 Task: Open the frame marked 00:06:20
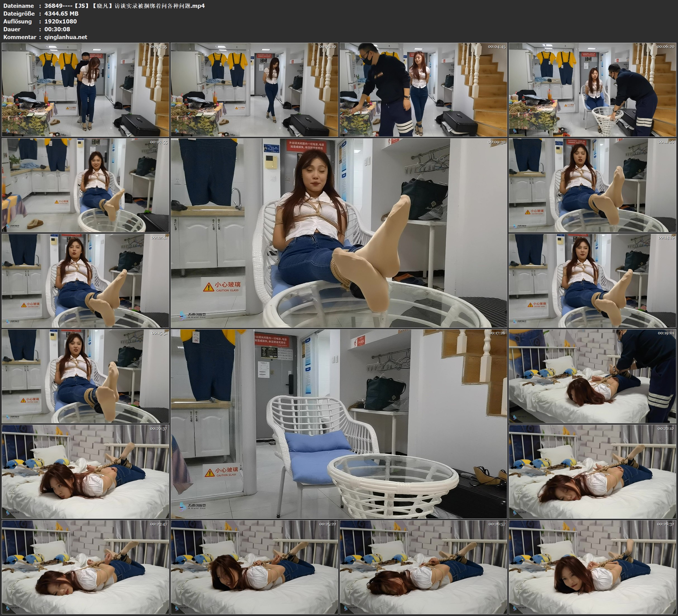tap(593, 90)
